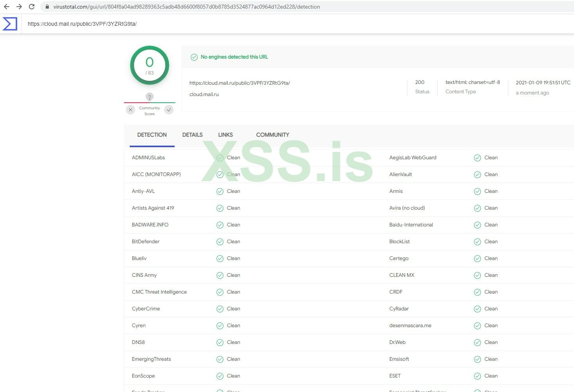Go to the COMMUNITY tab
The height and width of the screenshot is (392, 574).
pos(273,135)
